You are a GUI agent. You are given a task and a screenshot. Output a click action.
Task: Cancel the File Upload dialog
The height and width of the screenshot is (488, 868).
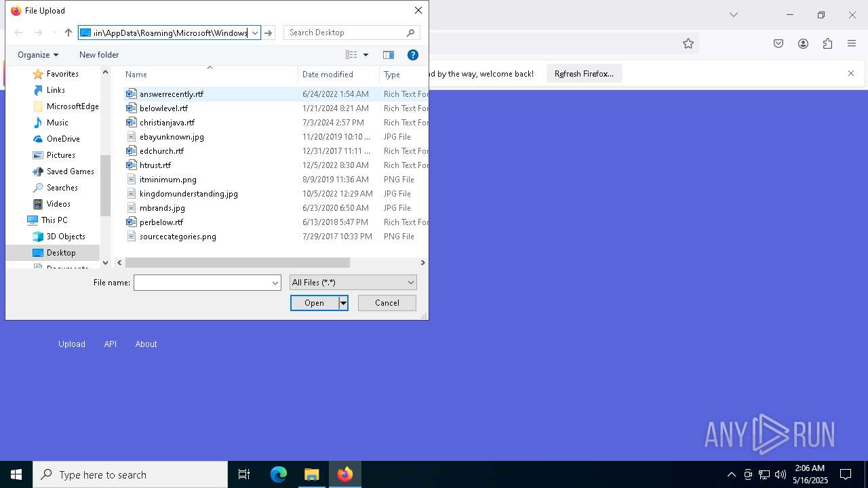point(387,303)
